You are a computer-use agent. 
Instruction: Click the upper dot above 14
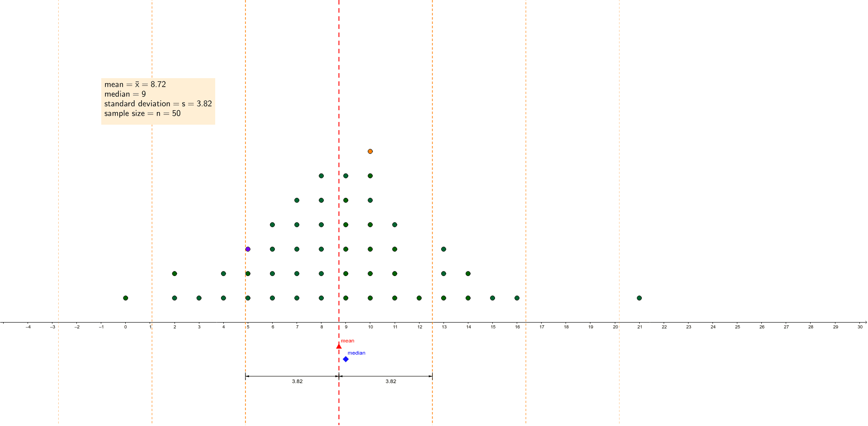[468, 274]
